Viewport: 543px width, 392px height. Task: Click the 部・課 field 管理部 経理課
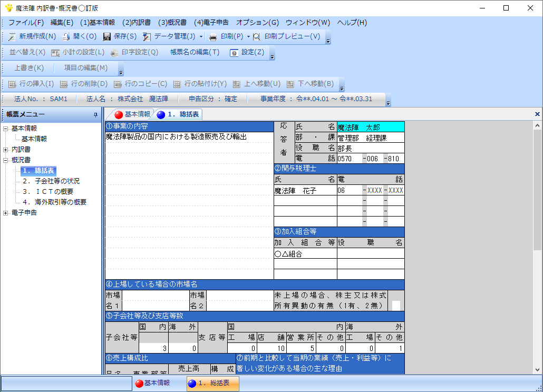pos(371,138)
